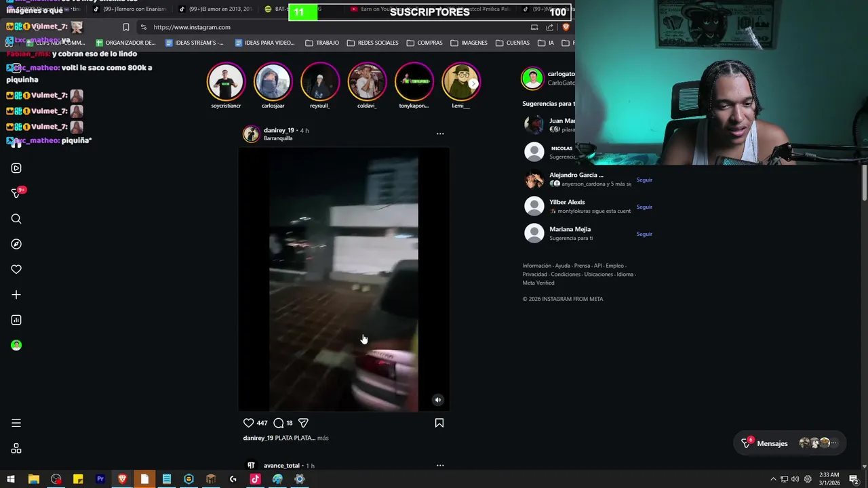The width and height of the screenshot is (868, 488).
Task: Open the CUENTAS bookmarks folder
Action: pyautogui.click(x=513, y=43)
